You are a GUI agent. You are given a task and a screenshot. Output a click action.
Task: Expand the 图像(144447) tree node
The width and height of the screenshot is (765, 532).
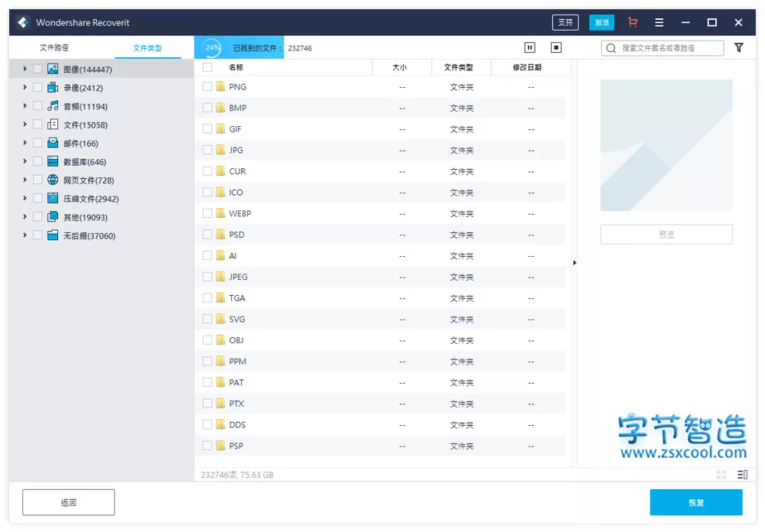pos(24,69)
